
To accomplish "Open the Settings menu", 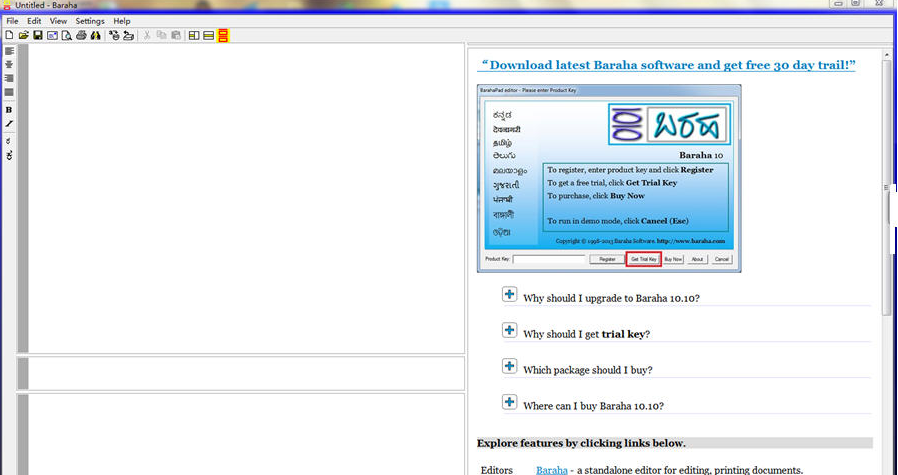I will pos(90,21).
